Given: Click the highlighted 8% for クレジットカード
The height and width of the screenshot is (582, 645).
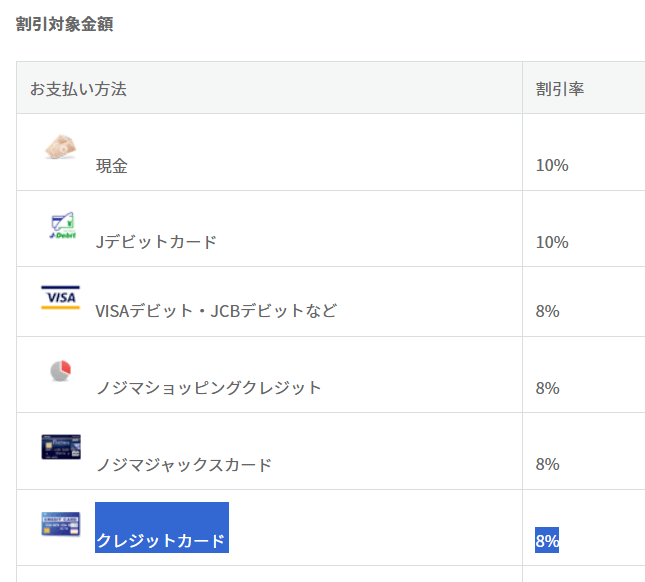Looking at the screenshot, I should click(547, 540).
